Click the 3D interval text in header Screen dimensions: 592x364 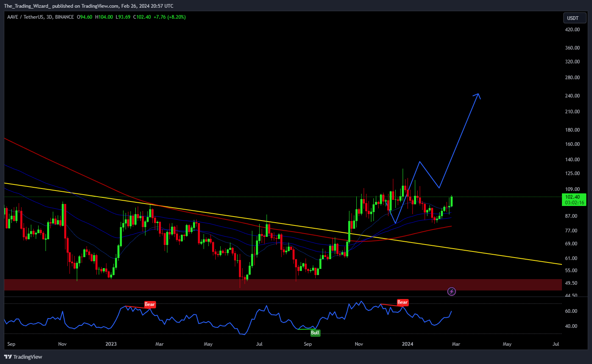coord(49,17)
